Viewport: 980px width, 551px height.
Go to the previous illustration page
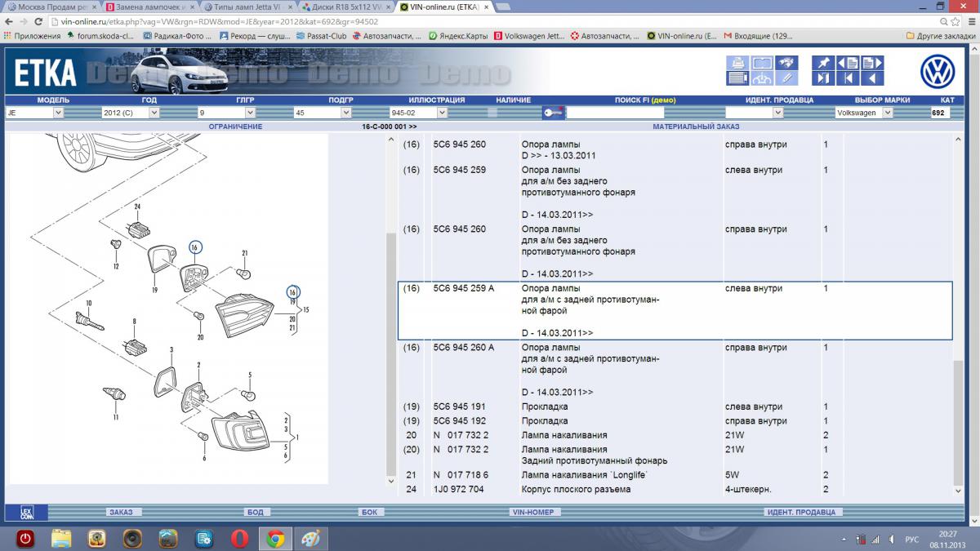[847, 63]
